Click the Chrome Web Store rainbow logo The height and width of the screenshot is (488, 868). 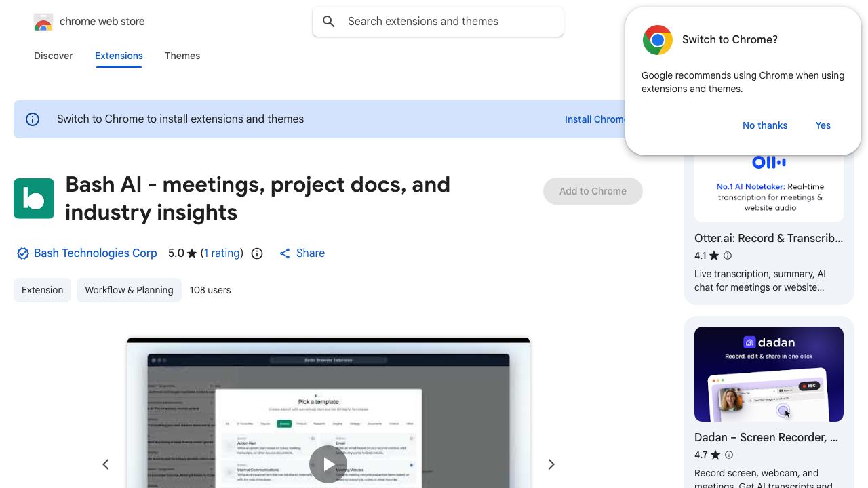[43, 22]
